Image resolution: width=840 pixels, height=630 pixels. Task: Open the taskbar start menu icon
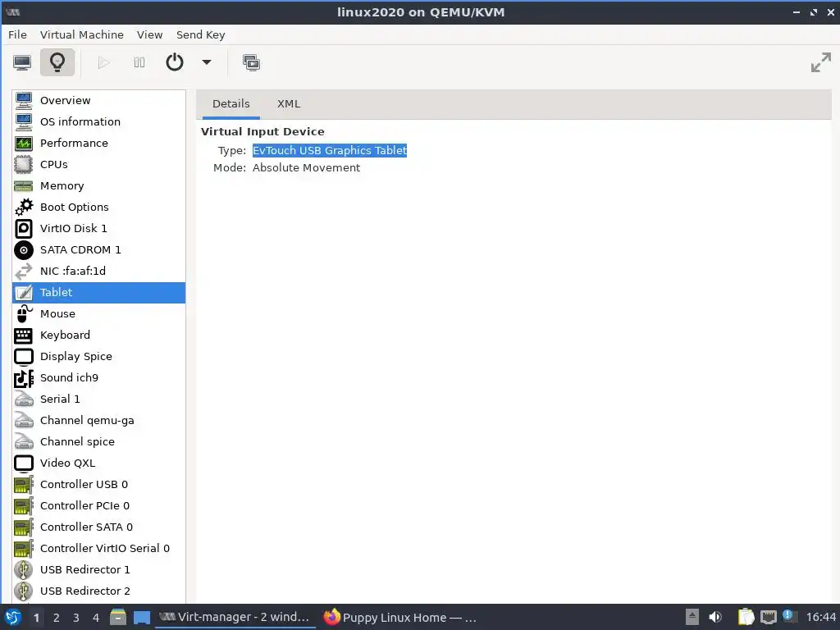coord(13,617)
